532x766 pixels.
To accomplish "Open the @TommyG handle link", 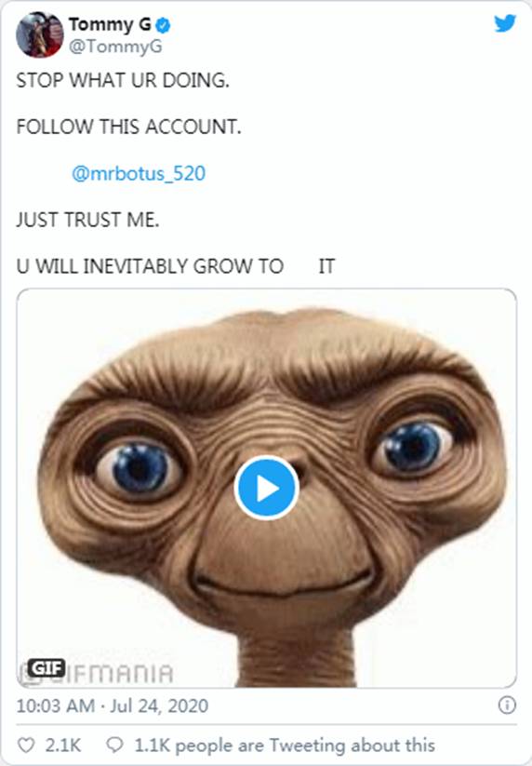I will 115,47.
